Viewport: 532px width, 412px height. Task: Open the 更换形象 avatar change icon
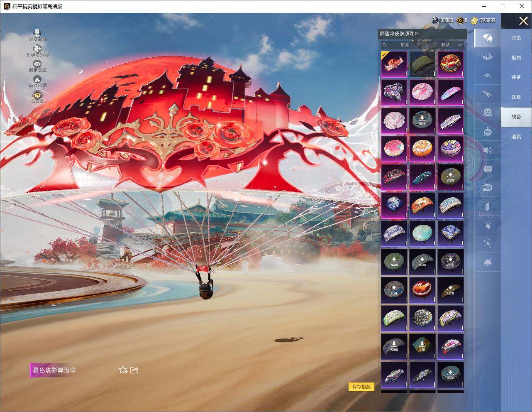click(37, 33)
